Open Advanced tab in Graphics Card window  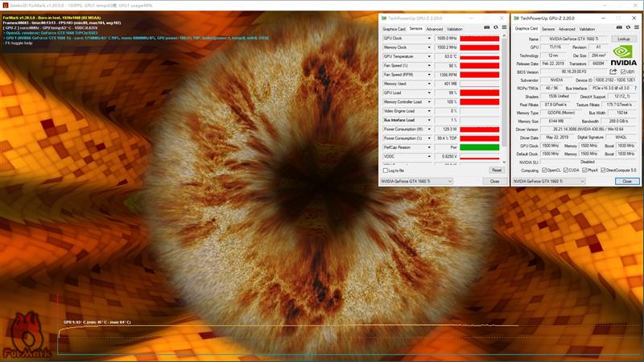[x=567, y=29]
